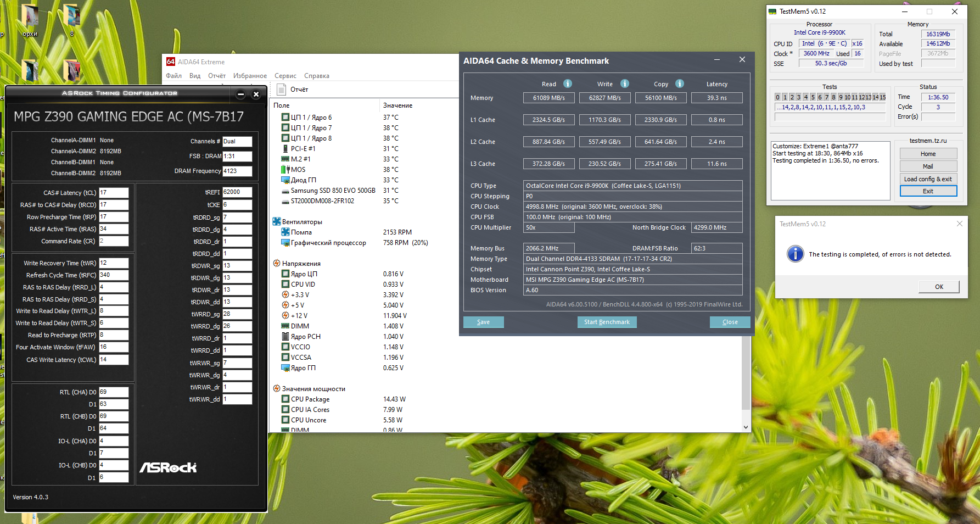Click the Exit button in TestMem5
This screenshot has width=980, height=524.
(928, 191)
